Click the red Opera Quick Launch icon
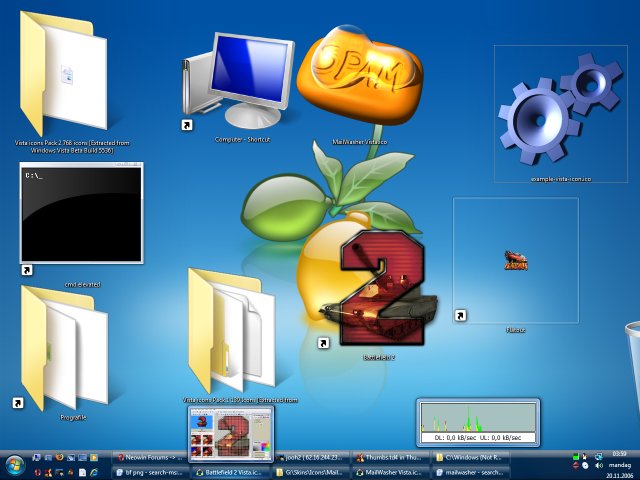 pos(37,472)
